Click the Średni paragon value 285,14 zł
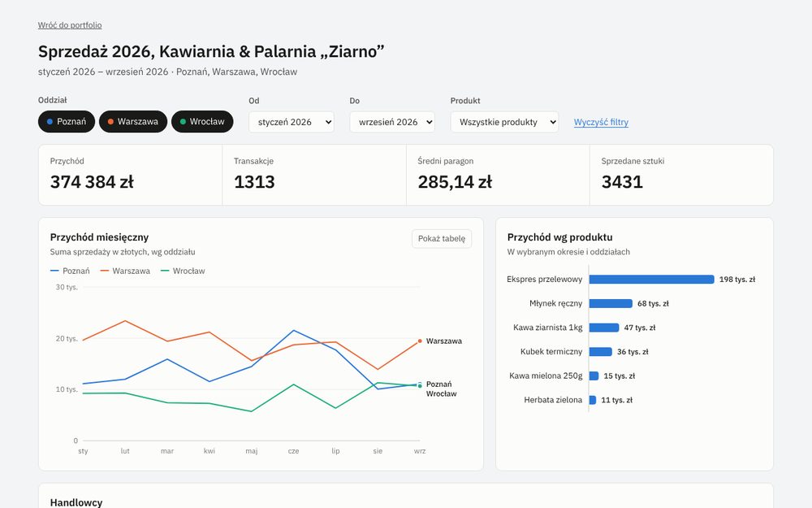 coord(455,182)
